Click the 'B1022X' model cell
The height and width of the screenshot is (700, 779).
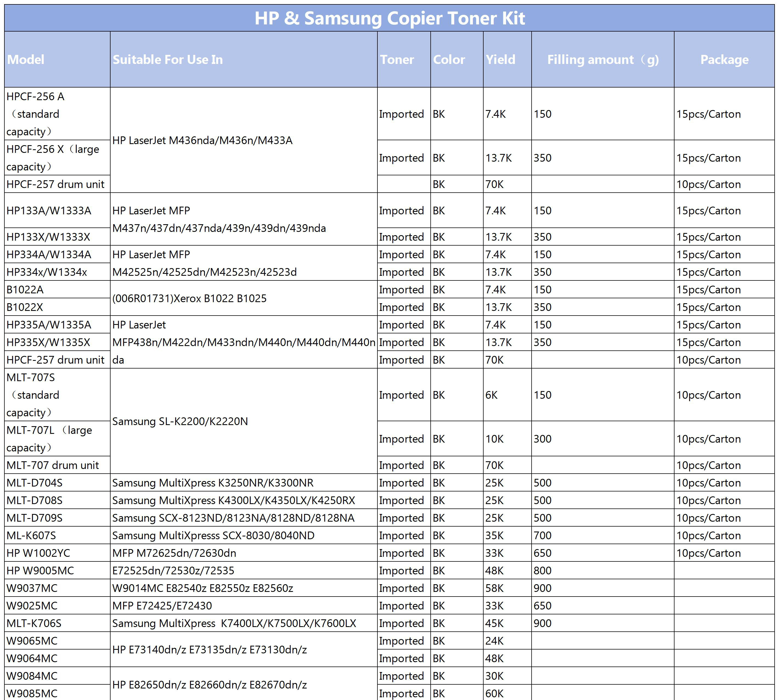click(57, 307)
